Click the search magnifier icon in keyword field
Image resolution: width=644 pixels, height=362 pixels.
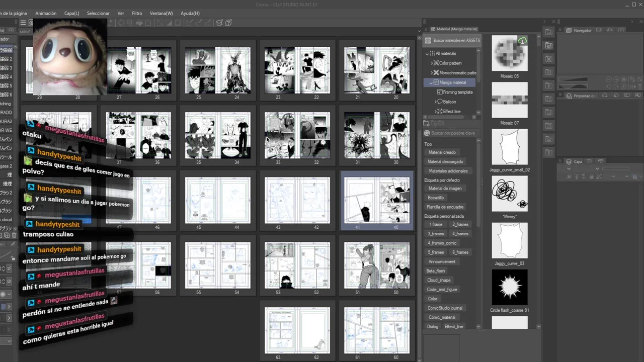point(427,133)
